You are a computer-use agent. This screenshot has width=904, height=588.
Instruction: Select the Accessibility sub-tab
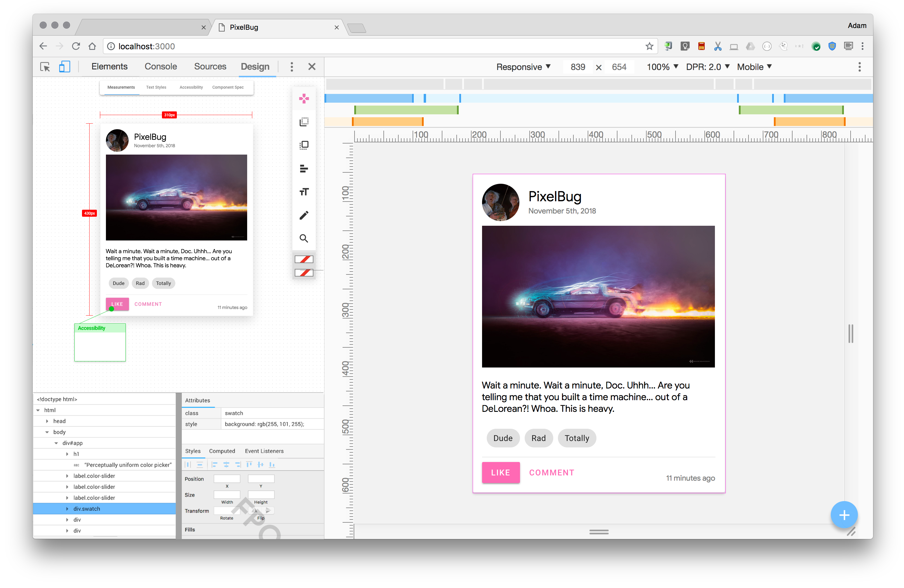coord(191,87)
